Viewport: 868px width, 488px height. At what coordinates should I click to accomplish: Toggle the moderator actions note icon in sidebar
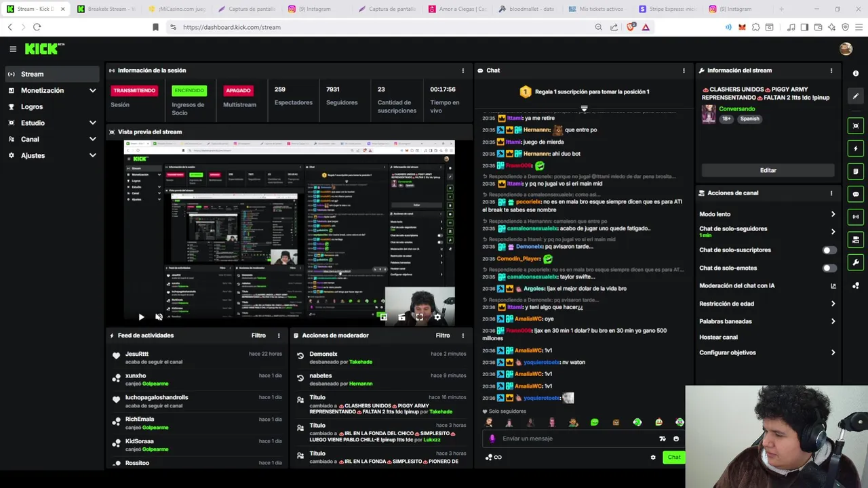[x=856, y=171]
